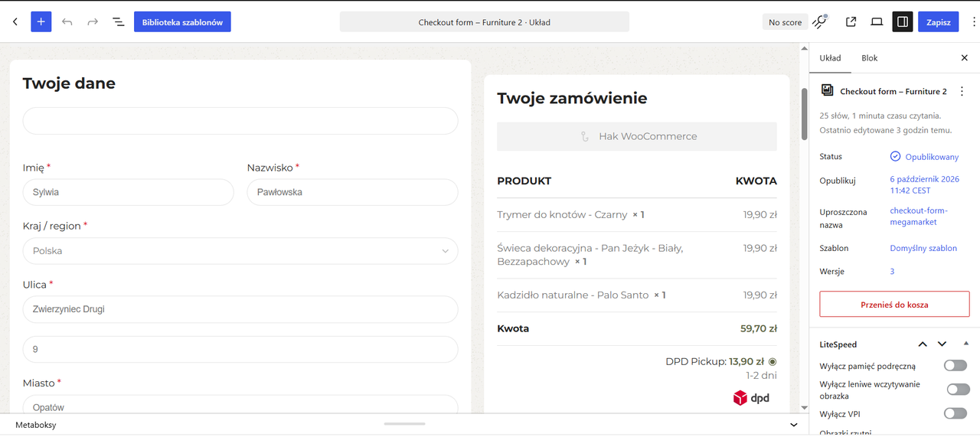
Task: Toggle the settings sidebar panel icon
Action: (903, 22)
